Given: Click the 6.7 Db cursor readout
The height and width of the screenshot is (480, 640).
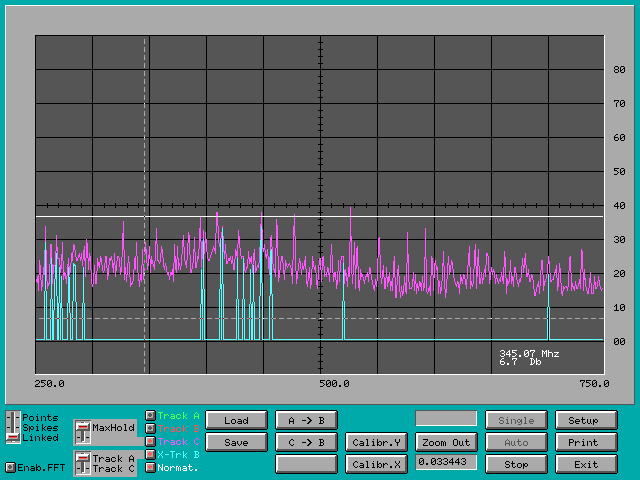Looking at the screenshot, I should coord(520,362).
